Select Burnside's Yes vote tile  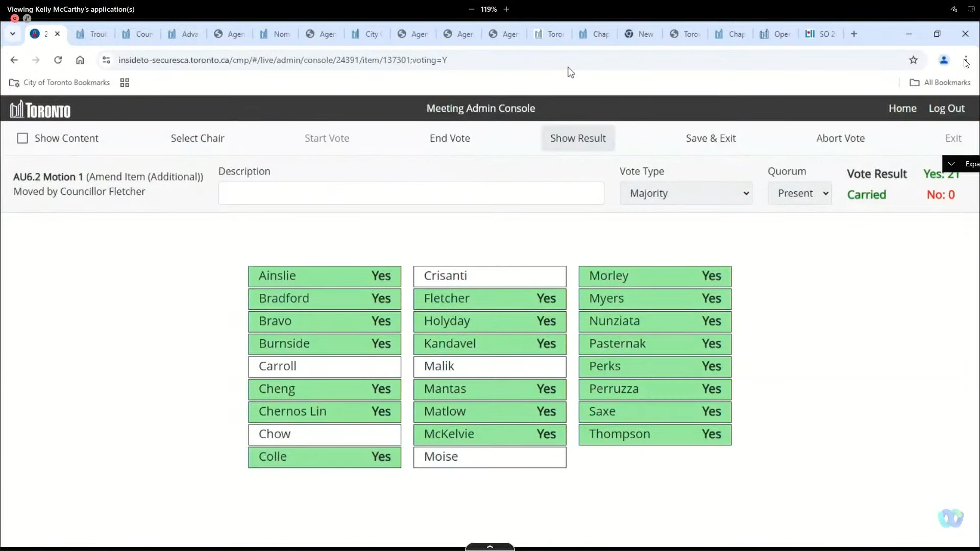[x=325, y=344]
